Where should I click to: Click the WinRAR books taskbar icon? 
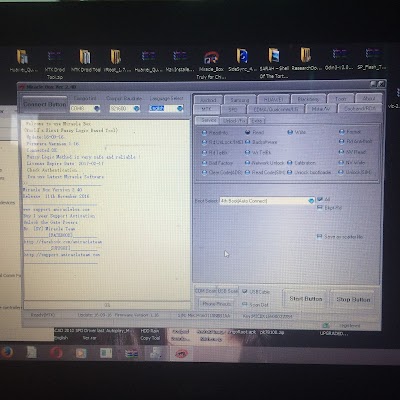coord(131,353)
